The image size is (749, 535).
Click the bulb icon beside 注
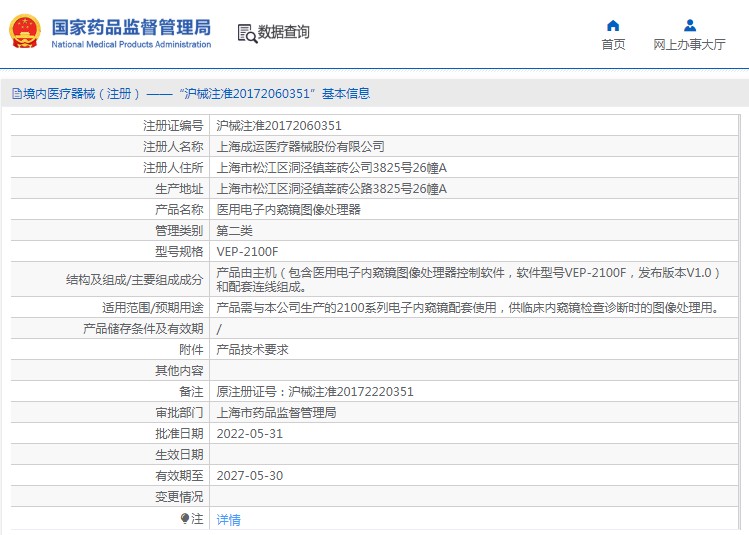185,518
